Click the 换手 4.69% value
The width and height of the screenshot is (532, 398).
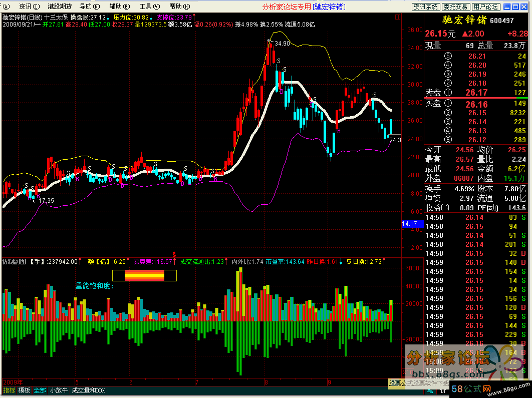pos(464,189)
